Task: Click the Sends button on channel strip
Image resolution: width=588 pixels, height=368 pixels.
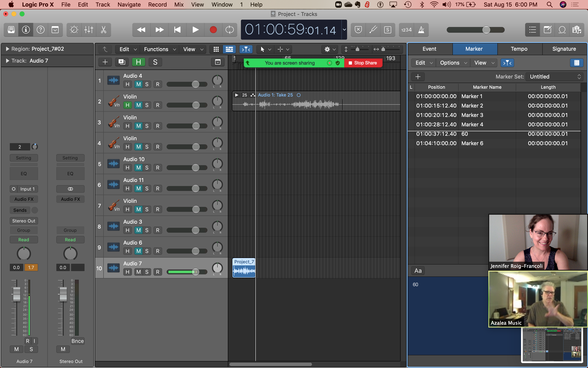Action: pos(20,210)
